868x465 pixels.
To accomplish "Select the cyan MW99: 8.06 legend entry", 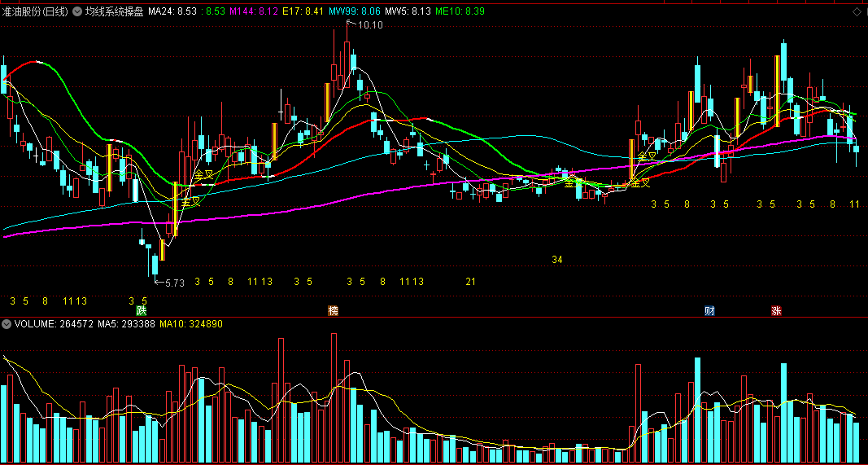I will tap(355, 11).
